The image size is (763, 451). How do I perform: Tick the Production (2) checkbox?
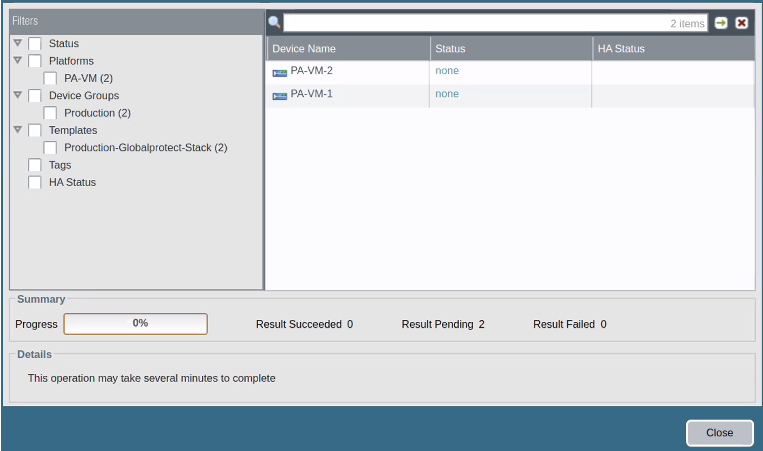(50, 113)
